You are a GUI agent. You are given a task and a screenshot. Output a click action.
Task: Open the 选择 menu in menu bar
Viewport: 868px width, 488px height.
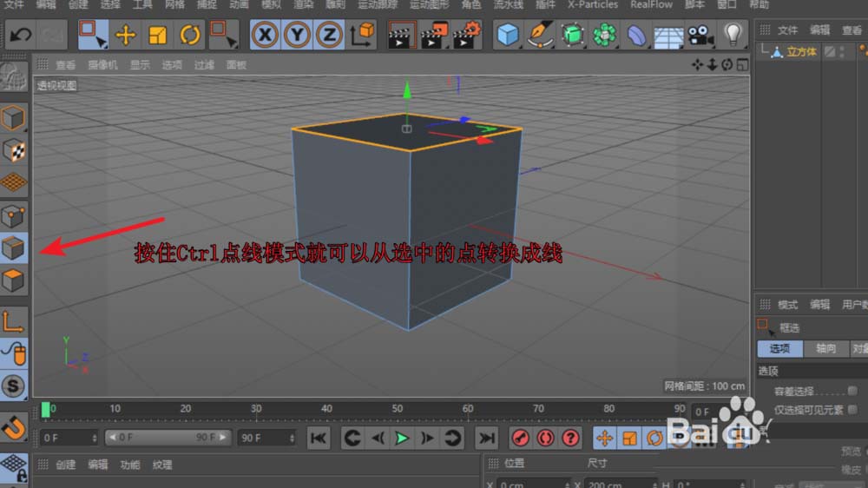pyautogui.click(x=110, y=4)
